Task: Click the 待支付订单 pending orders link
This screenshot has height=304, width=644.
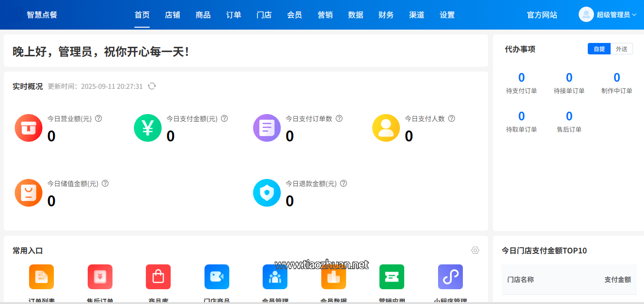Action: 521,84
